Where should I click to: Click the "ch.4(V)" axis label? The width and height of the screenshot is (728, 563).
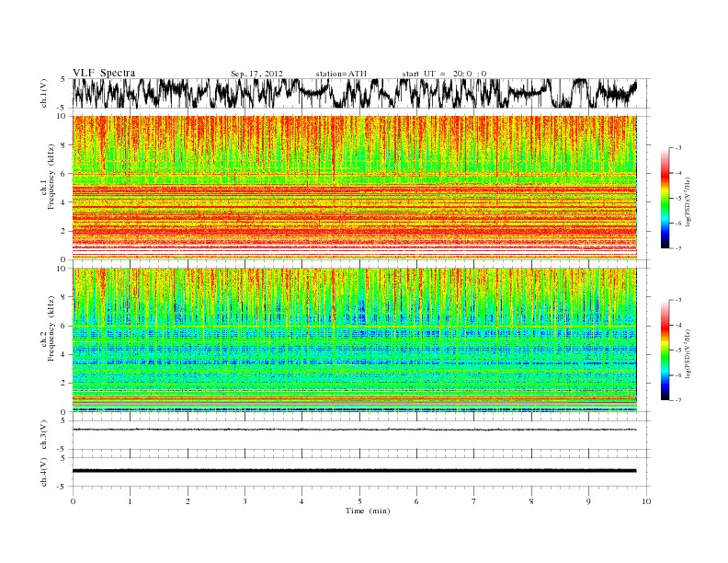44,473
